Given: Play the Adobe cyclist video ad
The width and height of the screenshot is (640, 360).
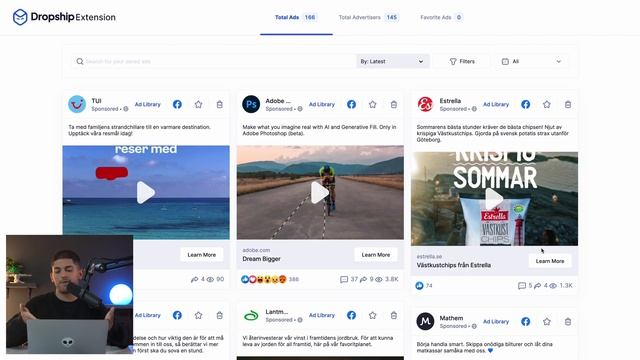Looking at the screenshot, I should pos(320,193).
